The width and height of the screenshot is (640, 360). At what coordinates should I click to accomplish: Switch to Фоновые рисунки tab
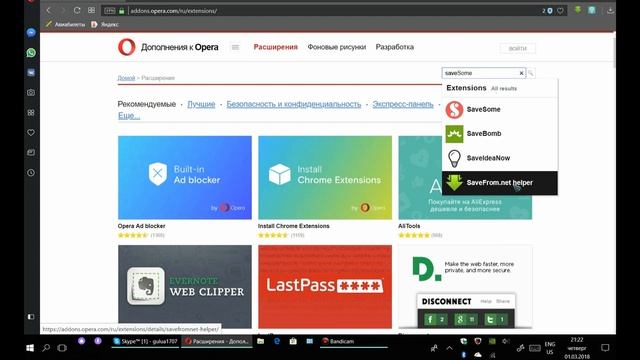[x=337, y=47]
